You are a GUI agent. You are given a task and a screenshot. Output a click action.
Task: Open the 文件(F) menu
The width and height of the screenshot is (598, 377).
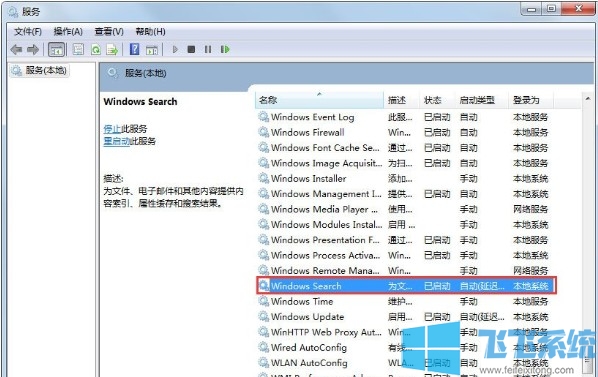coord(28,32)
